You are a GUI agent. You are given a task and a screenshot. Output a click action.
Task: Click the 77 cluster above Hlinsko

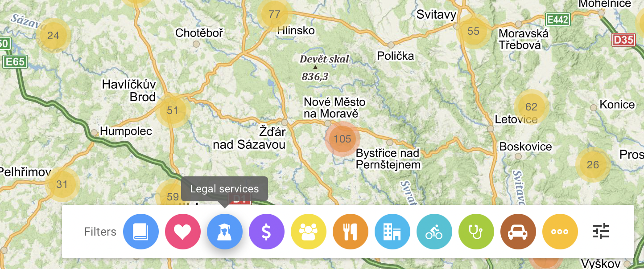[274, 14]
